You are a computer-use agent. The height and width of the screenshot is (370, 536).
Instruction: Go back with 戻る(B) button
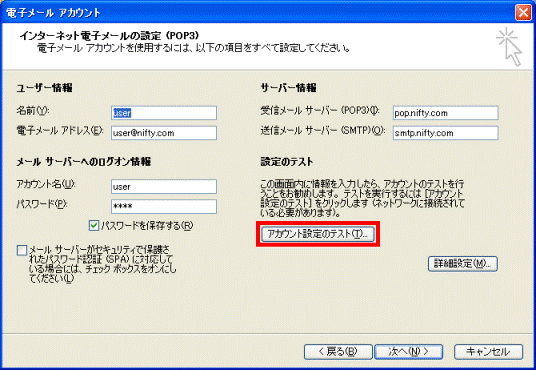tap(338, 352)
